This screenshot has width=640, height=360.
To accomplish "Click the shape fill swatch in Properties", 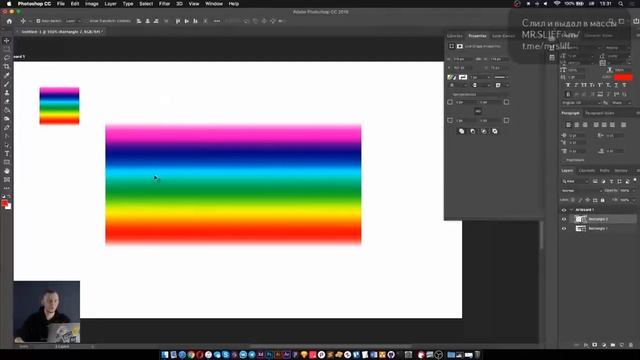I will 451,77.
